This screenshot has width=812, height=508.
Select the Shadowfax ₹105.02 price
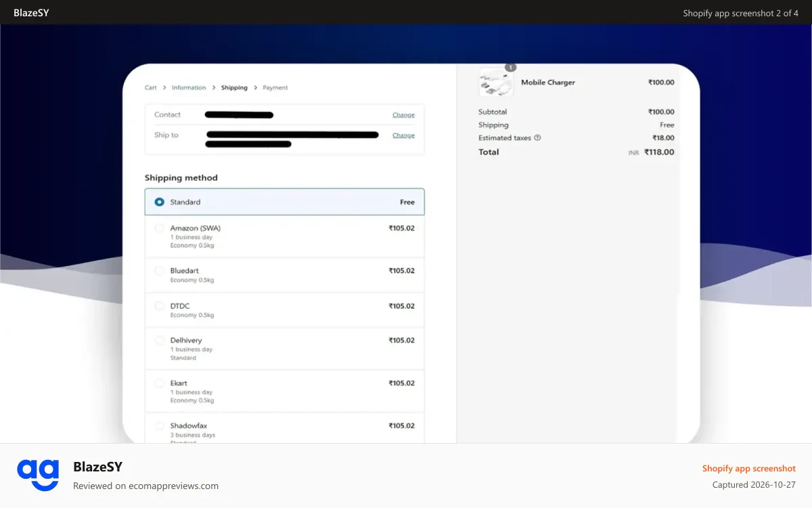click(401, 426)
